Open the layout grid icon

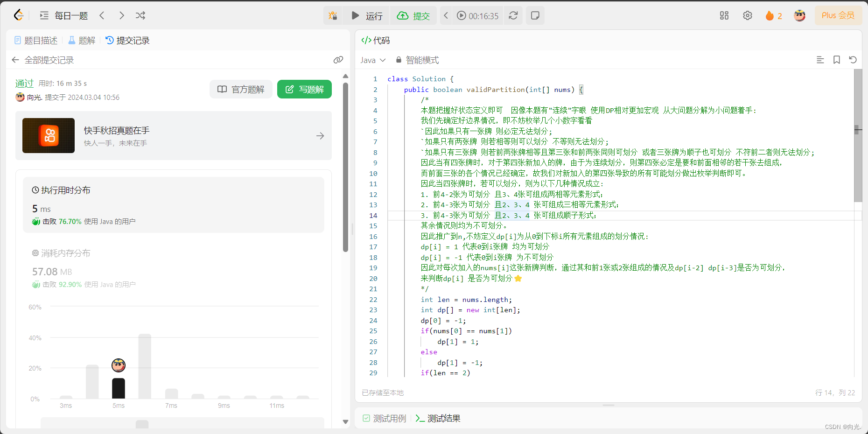point(724,15)
